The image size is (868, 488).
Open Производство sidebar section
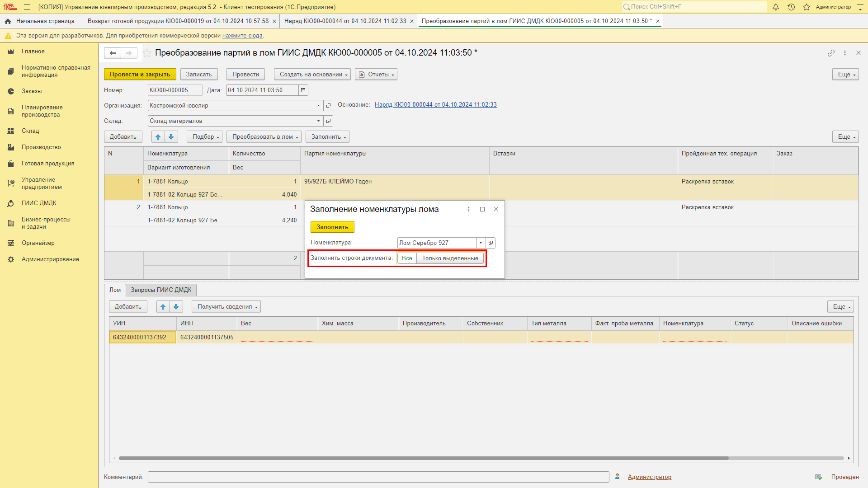pos(41,147)
